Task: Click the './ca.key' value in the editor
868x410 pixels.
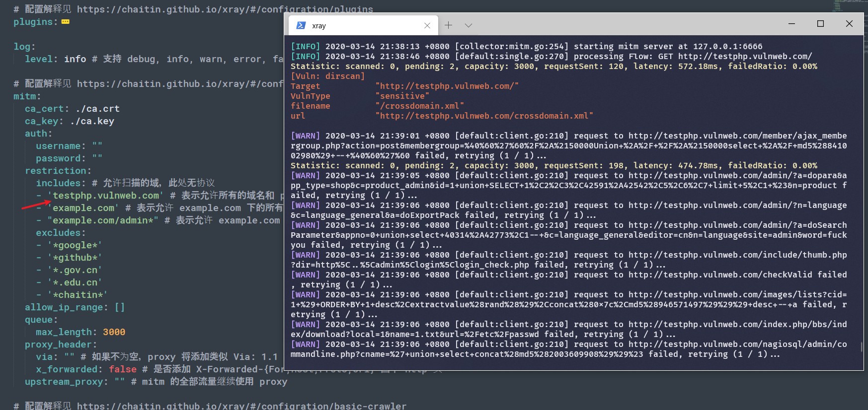Action: (x=92, y=121)
